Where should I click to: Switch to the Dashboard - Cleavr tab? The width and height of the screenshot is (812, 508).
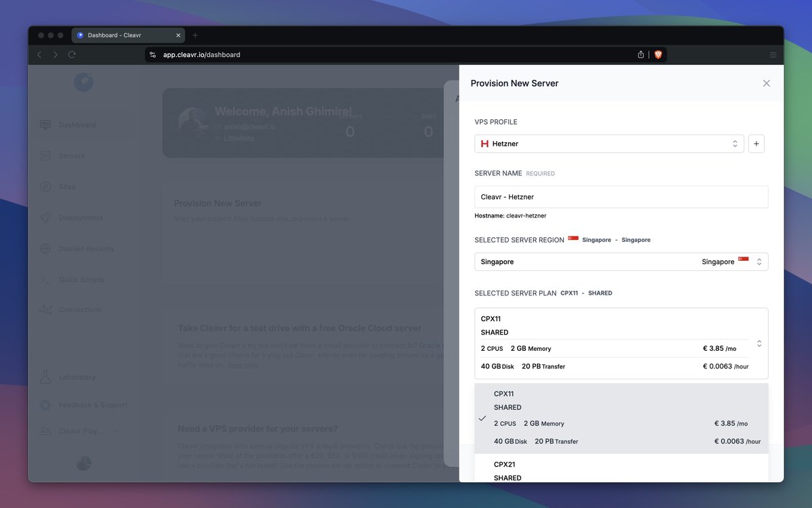[129, 35]
